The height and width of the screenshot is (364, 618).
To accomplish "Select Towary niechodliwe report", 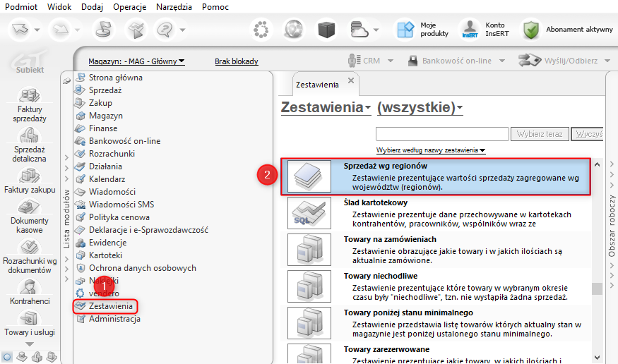I will (x=436, y=286).
